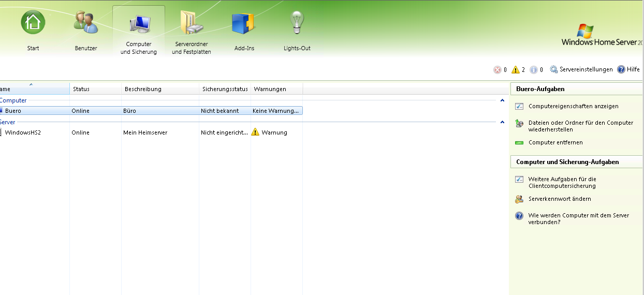Click the red critical errors status icon
644x295 pixels.
[497, 70]
